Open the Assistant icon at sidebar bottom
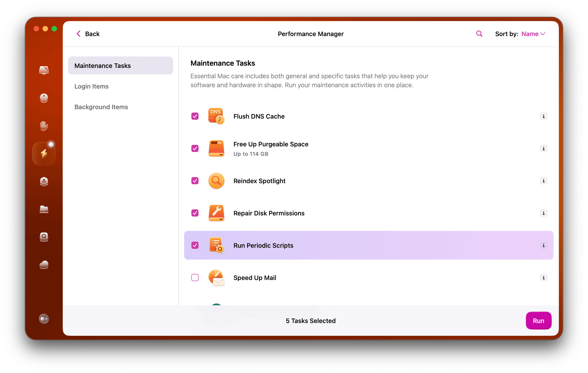588x373 pixels. point(44,318)
